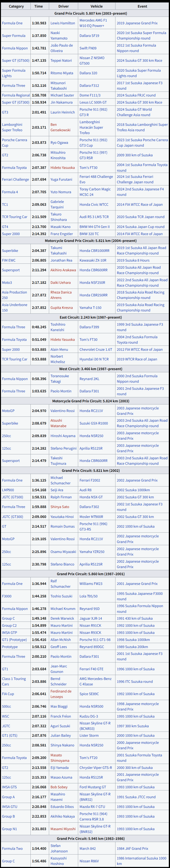Open the Franck Fréon link
Image resolution: width=170 pixels, height=868 pixels.
[60, 716]
